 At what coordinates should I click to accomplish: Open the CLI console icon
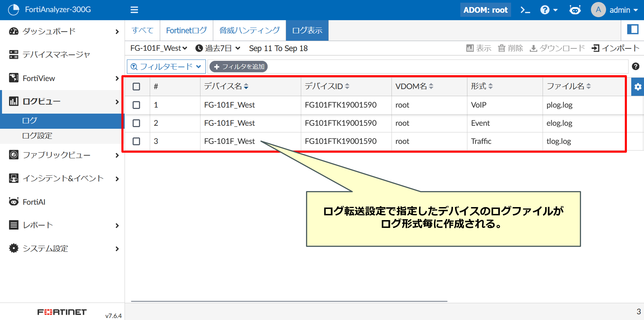click(x=525, y=10)
